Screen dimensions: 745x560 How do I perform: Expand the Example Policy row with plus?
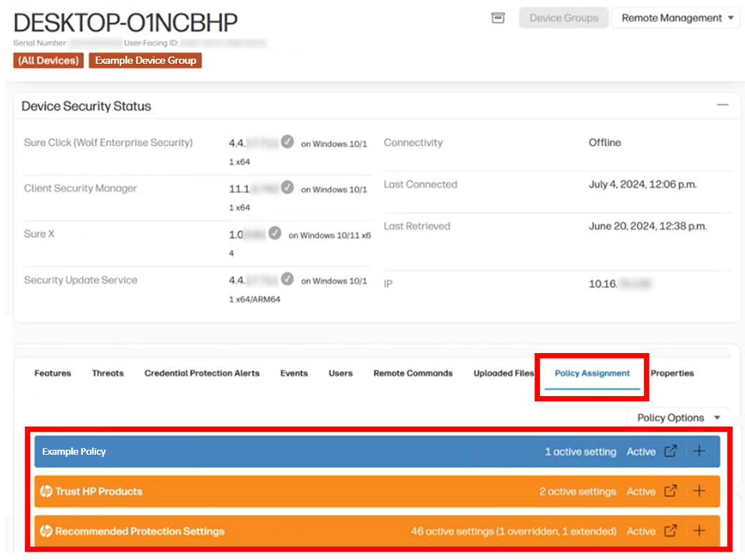[700, 451]
